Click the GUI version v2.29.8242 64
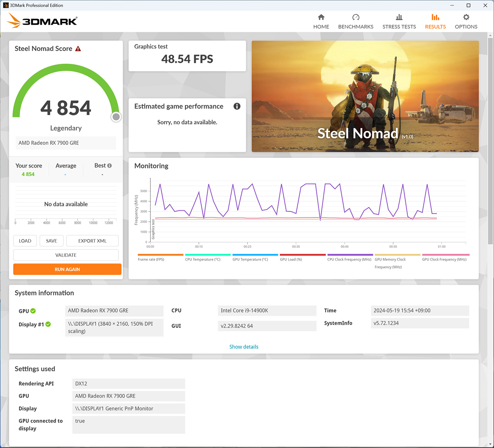Viewport: 494px width, 448px height. 267,326
